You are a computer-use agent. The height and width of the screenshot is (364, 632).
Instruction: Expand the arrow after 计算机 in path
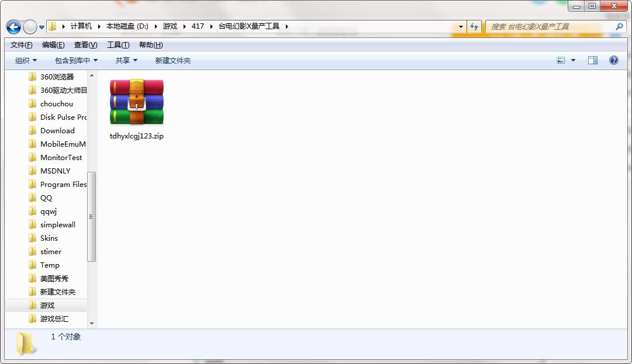(99, 26)
